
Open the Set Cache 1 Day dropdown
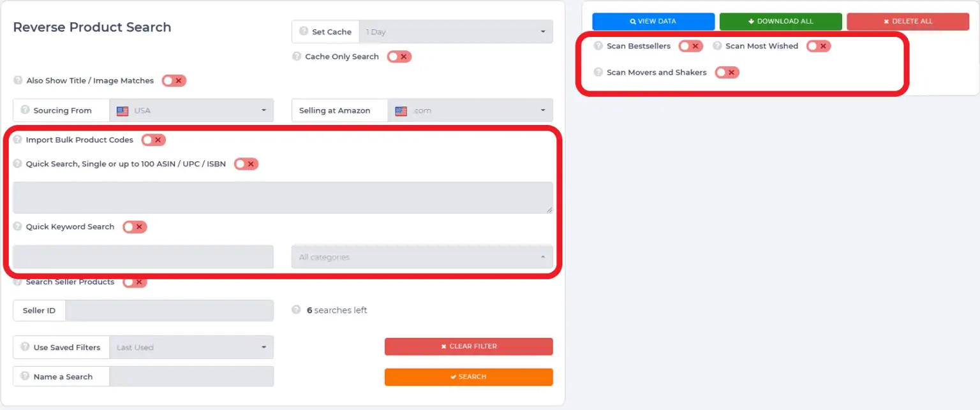[456, 32]
